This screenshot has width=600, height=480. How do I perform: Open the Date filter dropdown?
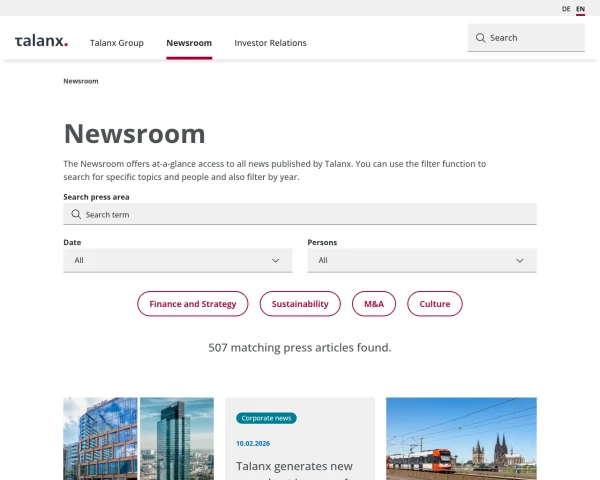178,260
